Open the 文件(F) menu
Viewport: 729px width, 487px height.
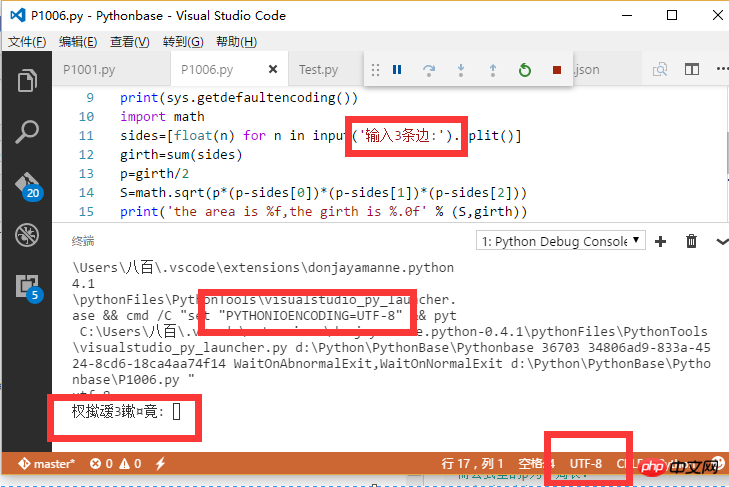click(27, 42)
